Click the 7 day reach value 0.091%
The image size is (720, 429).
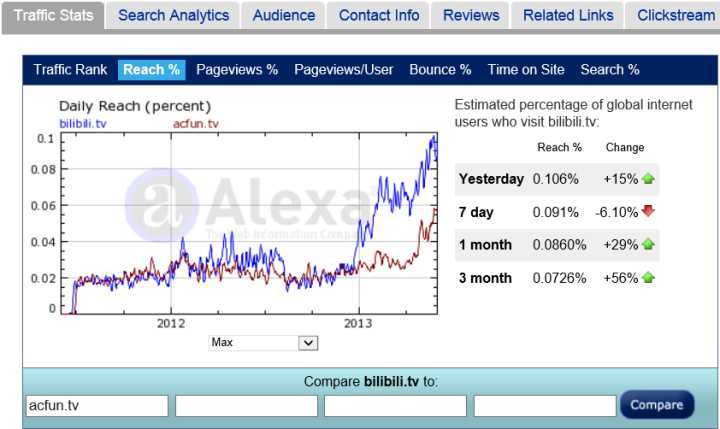[555, 212]
